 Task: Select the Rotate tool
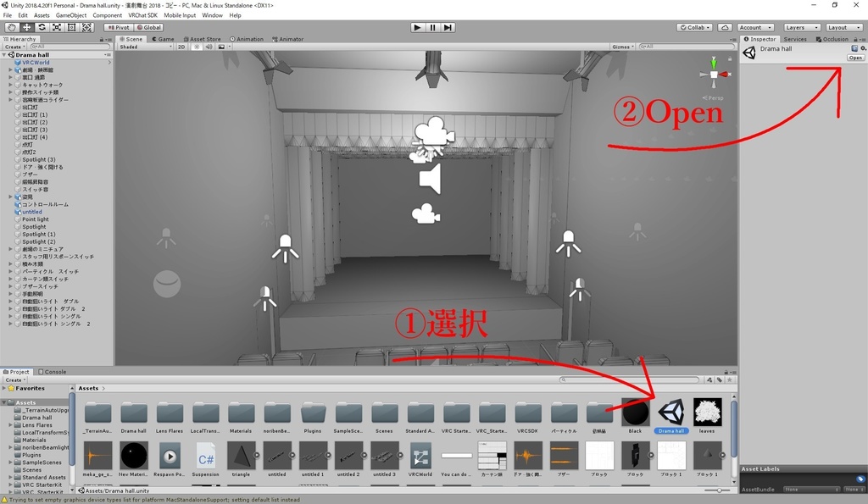pyautogui.click(x=41, y=27)
